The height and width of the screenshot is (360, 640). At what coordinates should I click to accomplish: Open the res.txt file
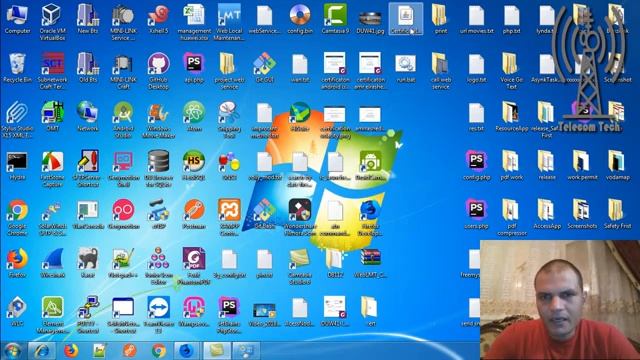pyautogui.click(x=476, y=117)
